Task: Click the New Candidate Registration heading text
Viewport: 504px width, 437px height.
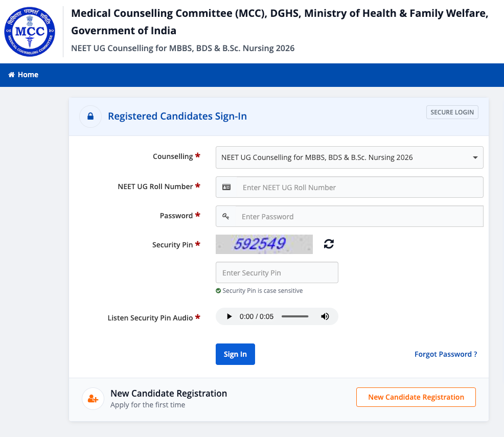Action: tap(169, 394)
